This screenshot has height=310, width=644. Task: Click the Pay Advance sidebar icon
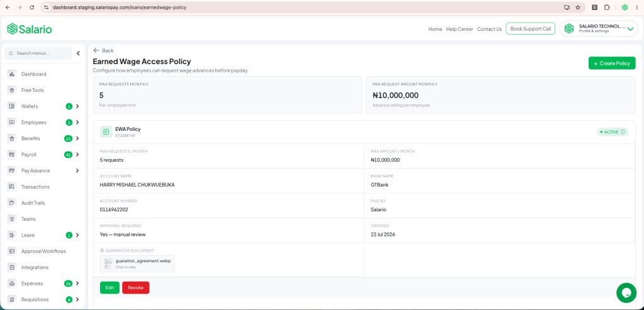[12, 170]
